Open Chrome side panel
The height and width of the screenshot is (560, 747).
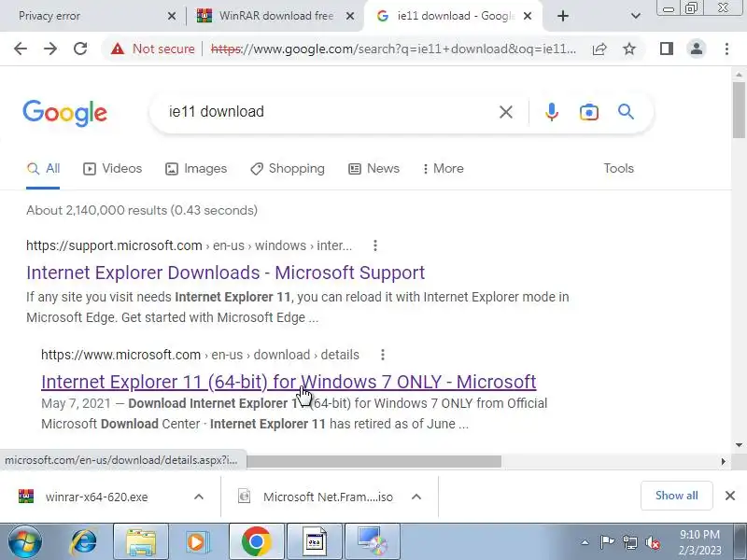point(667,49)
